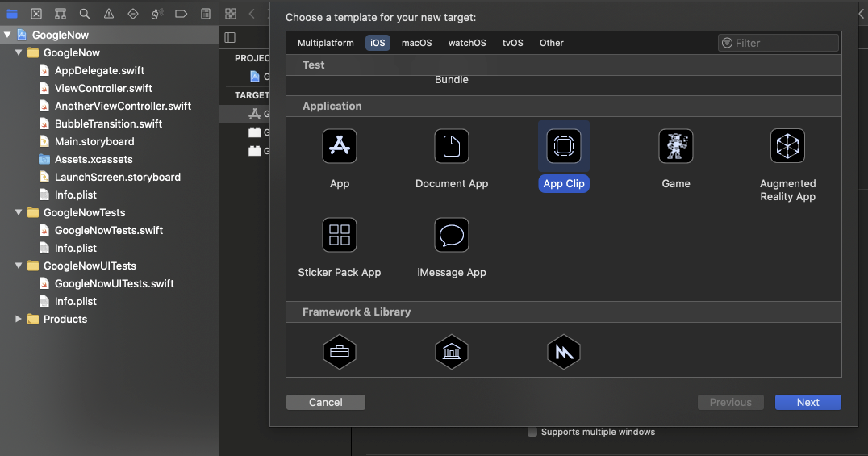Screen dimensions: 868x456
Task: Select Info.plist under GoogleNowTests
Action: (x=75, y=248)
